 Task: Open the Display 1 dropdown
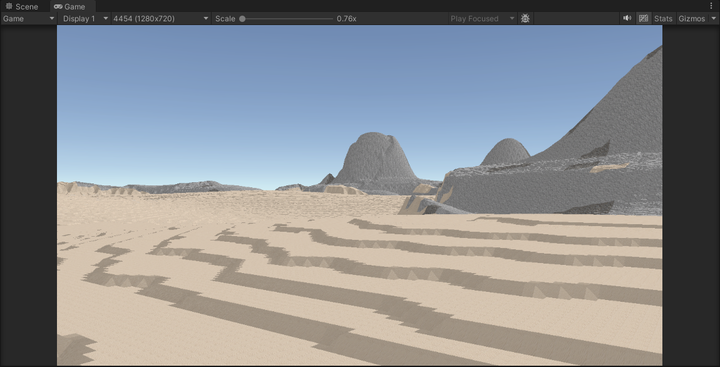(x=85, y=18)
